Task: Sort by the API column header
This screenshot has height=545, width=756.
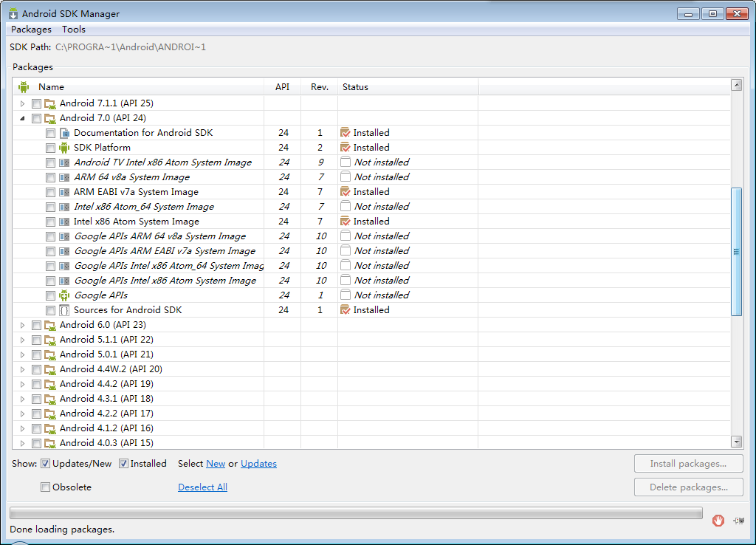Action: (x=283, y=87)
